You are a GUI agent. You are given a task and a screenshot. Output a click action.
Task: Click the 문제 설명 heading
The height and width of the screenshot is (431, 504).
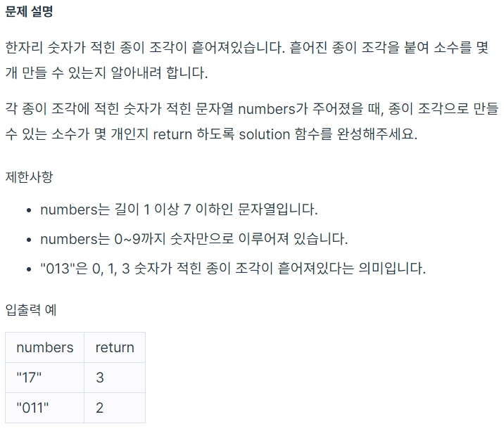click(x=30, y=11)
